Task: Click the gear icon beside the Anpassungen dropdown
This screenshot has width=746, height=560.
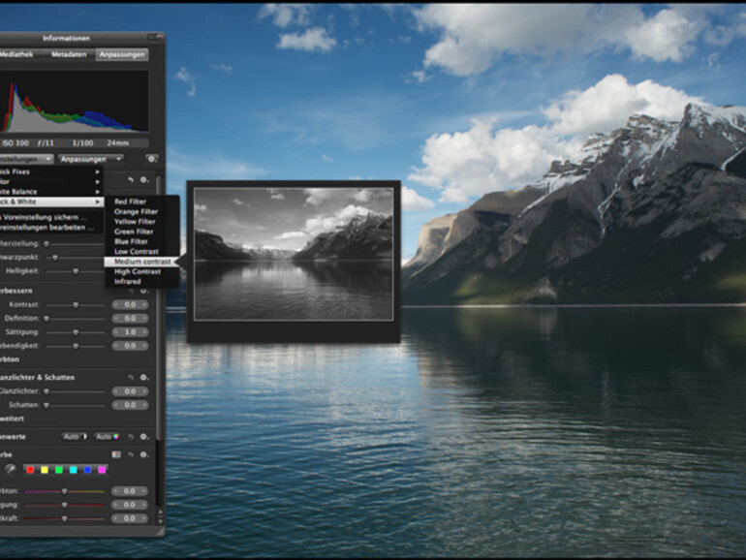Action: click(x=152, y=158)
